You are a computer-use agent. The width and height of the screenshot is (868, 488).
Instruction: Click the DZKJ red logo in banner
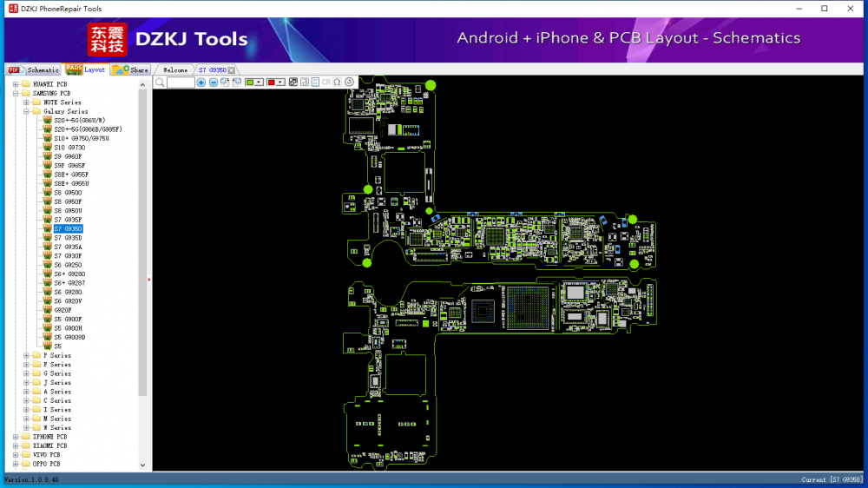(x=108, y=40)
